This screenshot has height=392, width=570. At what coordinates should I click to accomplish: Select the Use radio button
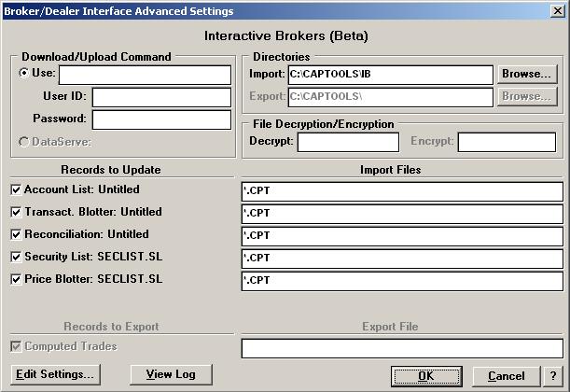[x=24, y=73]
